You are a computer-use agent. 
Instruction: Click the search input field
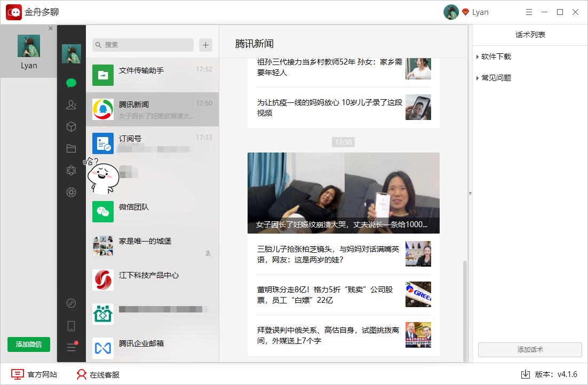click(141, 45)
